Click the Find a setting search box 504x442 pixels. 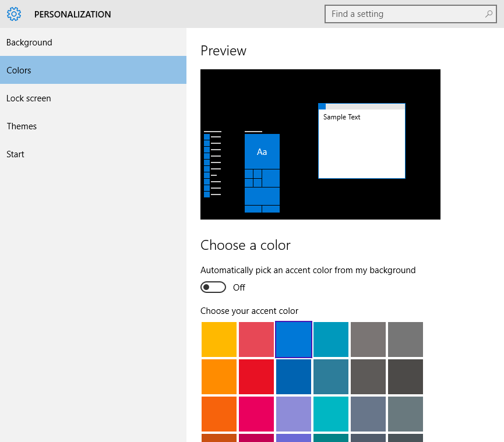[x=410, y=14]
